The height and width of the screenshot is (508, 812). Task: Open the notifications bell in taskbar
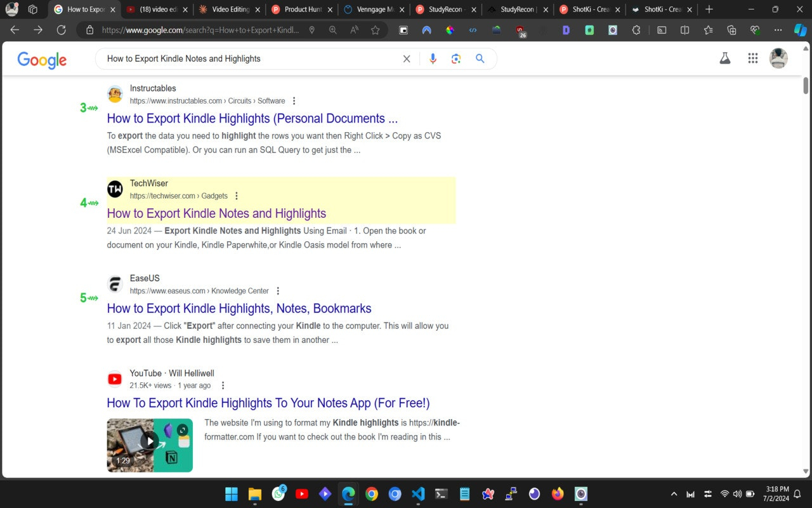pos(798,494)
